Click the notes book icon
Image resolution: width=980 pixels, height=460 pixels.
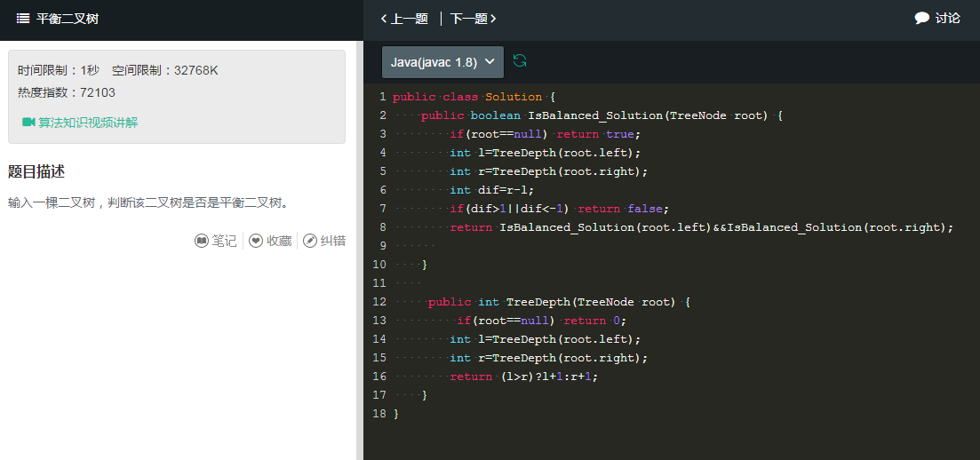coord(202,241)
